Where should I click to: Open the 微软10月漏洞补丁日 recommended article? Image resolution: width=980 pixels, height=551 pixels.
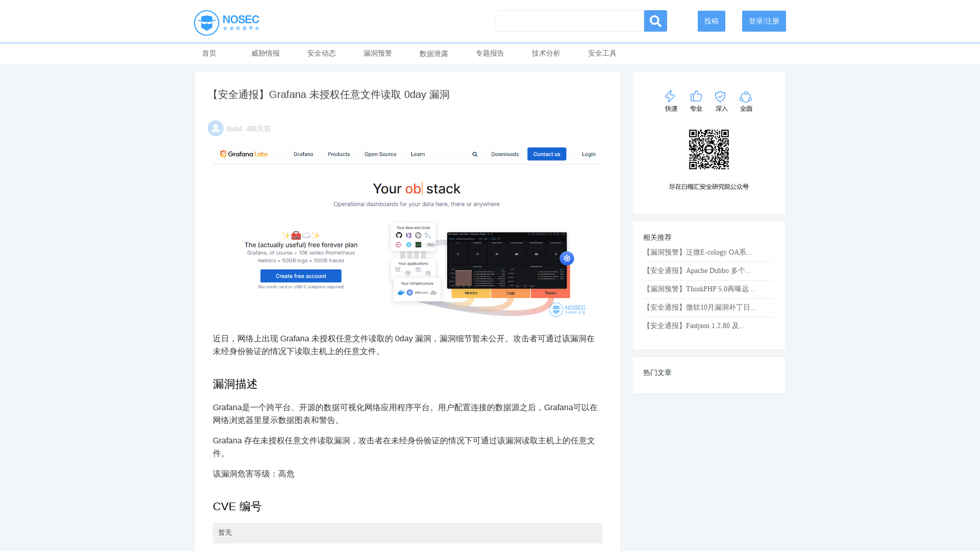(700, 308)
